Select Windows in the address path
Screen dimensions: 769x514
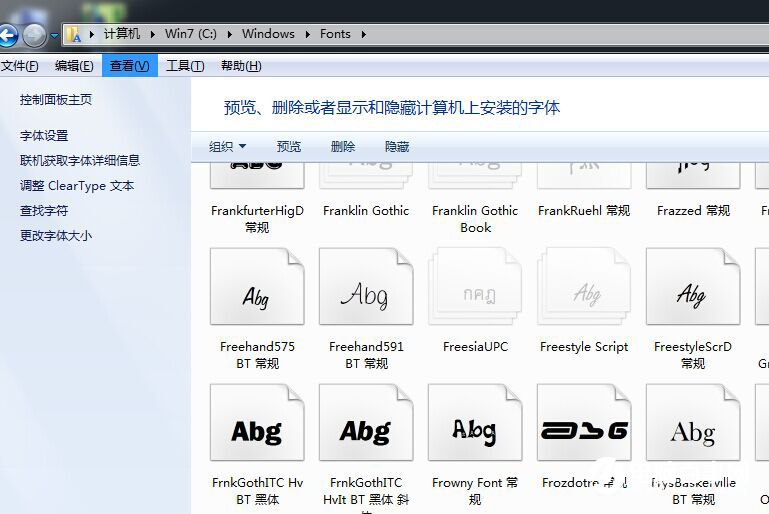click(x=268, y=34)
